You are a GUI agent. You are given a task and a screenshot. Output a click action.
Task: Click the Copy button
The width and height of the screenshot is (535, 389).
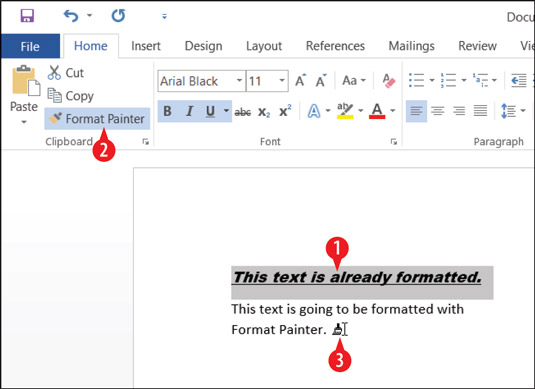tap(70, 96)
